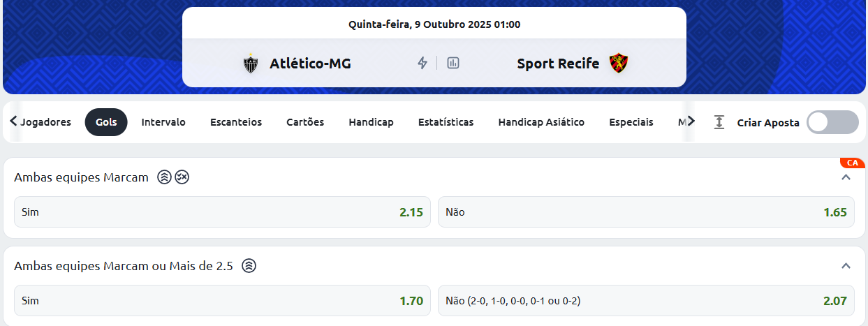Image resolution: width=868 pixels, height=326 pixels.
Task: Switch to the Escanteios tab
Action: pos(236,122)
